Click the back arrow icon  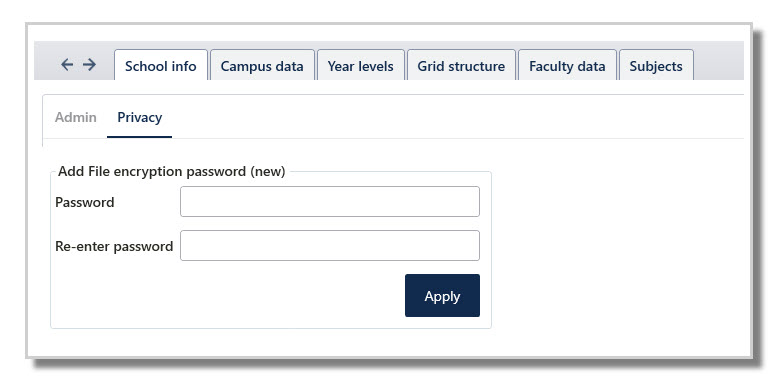point(67,64)
